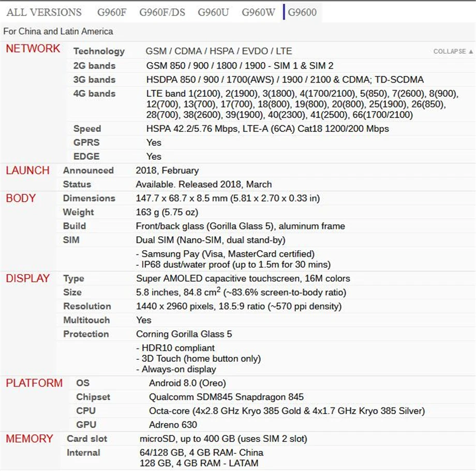This screenshot has height=471, width=476.
Task: Open the MEMORY section heading
Action: click(x=29, y=439)
